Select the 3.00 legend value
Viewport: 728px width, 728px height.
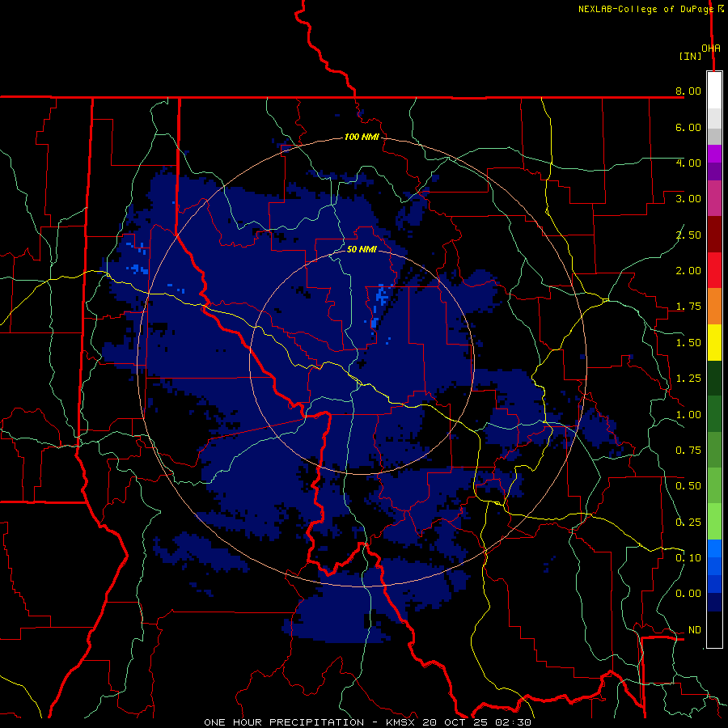[x=688, y=199]
